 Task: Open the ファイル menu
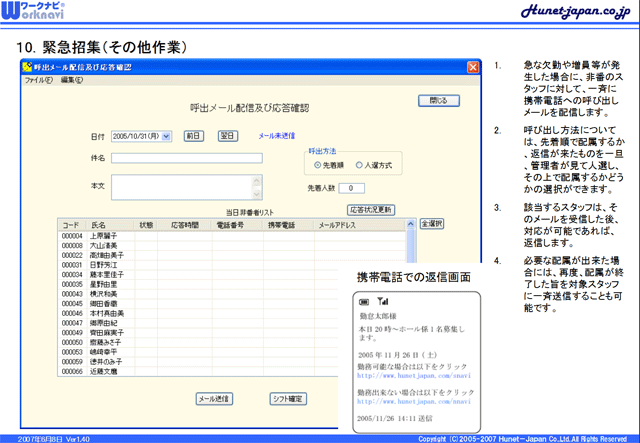[x=38, y=79]
